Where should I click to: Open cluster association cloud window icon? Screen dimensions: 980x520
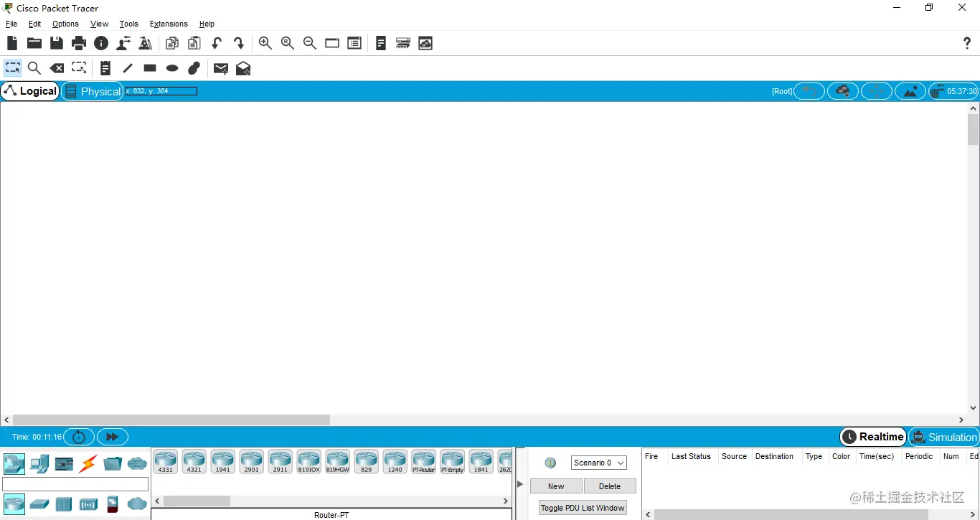click(425, 43)
